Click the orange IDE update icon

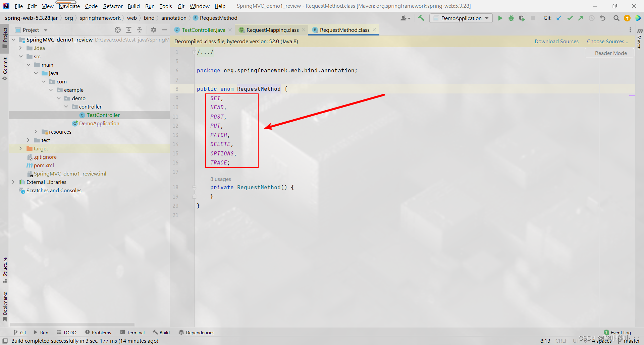[627, 18]
